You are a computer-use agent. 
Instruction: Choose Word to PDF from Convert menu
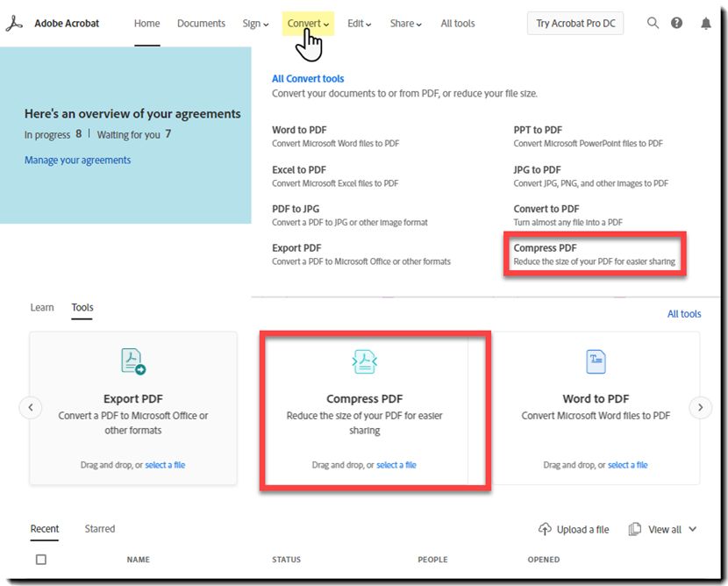(299, 130)
